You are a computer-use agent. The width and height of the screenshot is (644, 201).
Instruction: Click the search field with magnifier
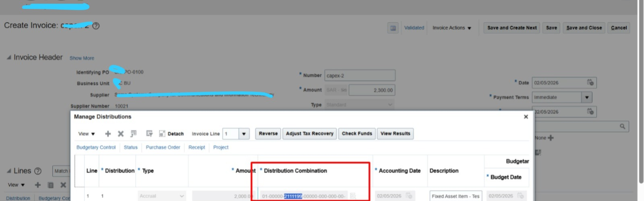[581, 126]
